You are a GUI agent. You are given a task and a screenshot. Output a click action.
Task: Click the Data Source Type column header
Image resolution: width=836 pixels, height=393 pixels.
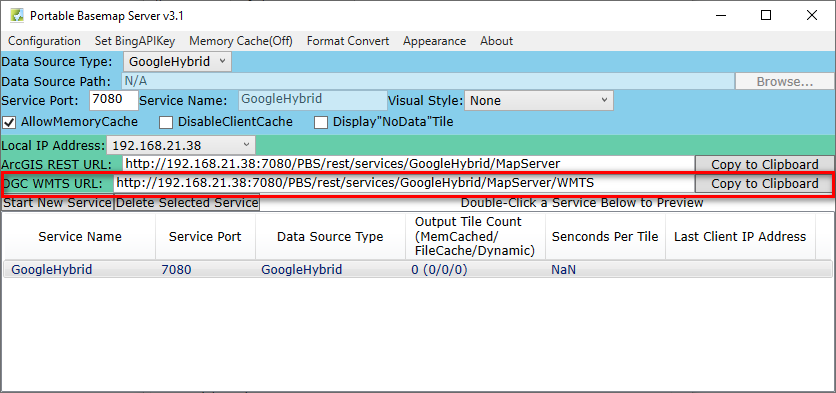click(x=330, y=237)
